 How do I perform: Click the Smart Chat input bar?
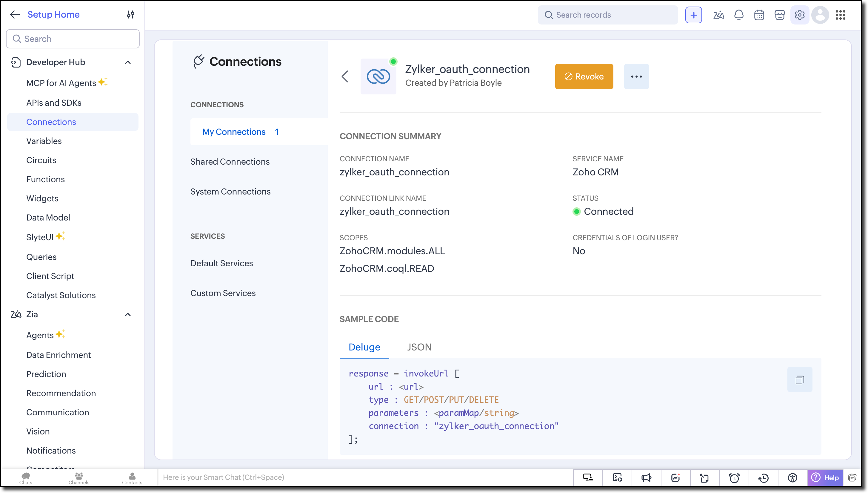click(x=365, y=478)
